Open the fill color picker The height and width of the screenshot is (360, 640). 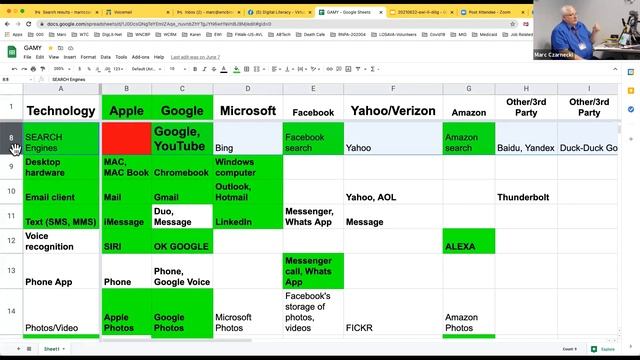coord(236,69)
